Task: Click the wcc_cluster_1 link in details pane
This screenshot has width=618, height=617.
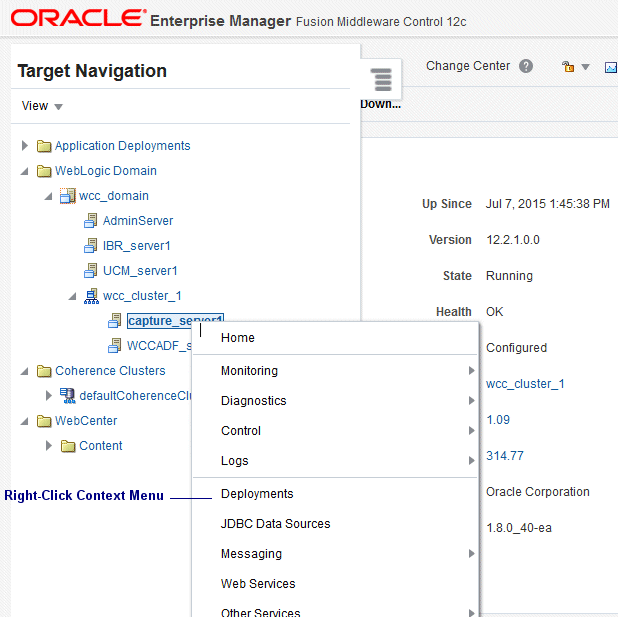Action: pyautogui.click(x=525, y=384)
